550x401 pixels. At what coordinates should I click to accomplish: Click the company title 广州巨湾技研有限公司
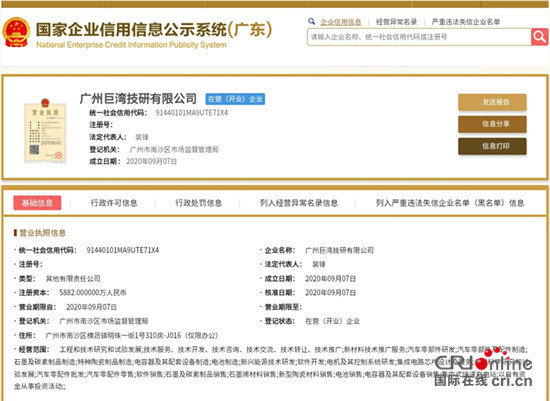tap(138, 99)
